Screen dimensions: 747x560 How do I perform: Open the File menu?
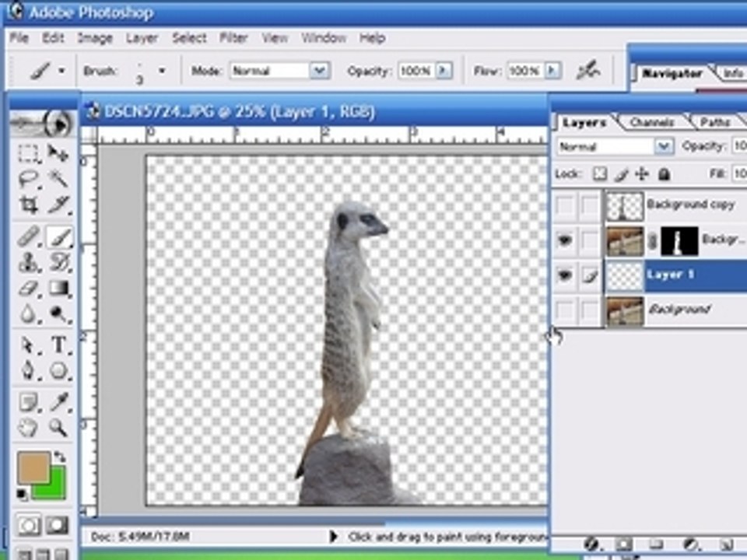(19, 38)
